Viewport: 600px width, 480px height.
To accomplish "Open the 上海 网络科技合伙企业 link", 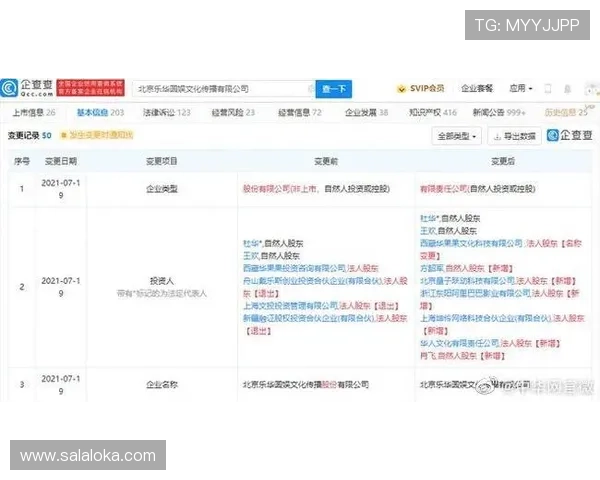I will coord(486,318).
